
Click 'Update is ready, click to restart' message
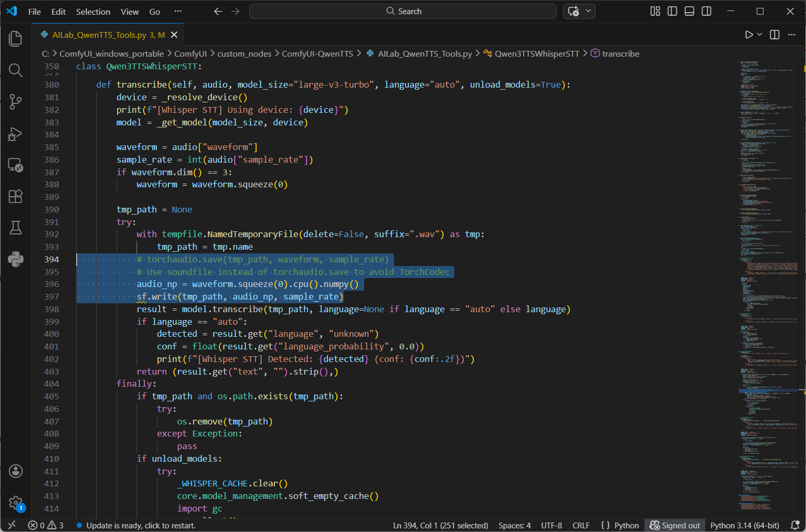click(141, 525)
